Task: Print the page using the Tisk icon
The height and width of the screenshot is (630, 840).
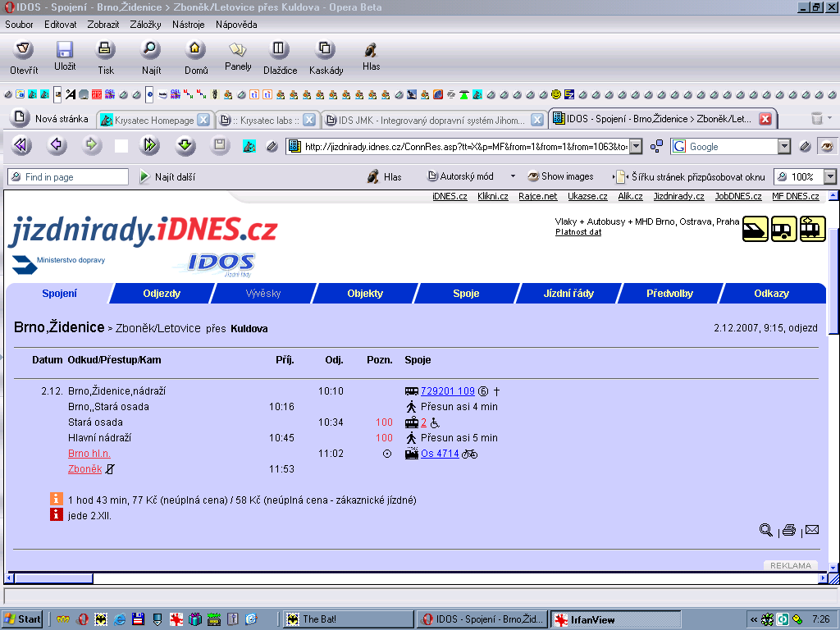Action: tap(105, 50)
